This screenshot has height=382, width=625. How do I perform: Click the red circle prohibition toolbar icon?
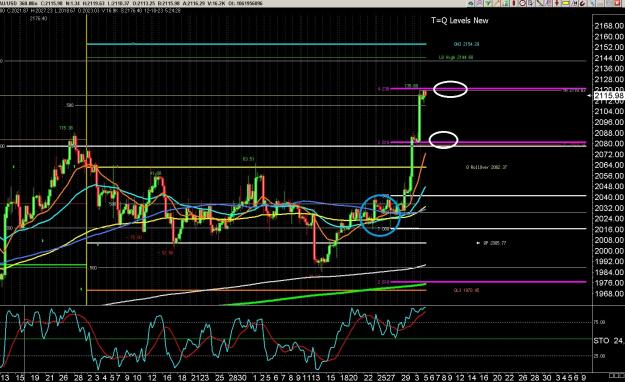coord(522,3)
